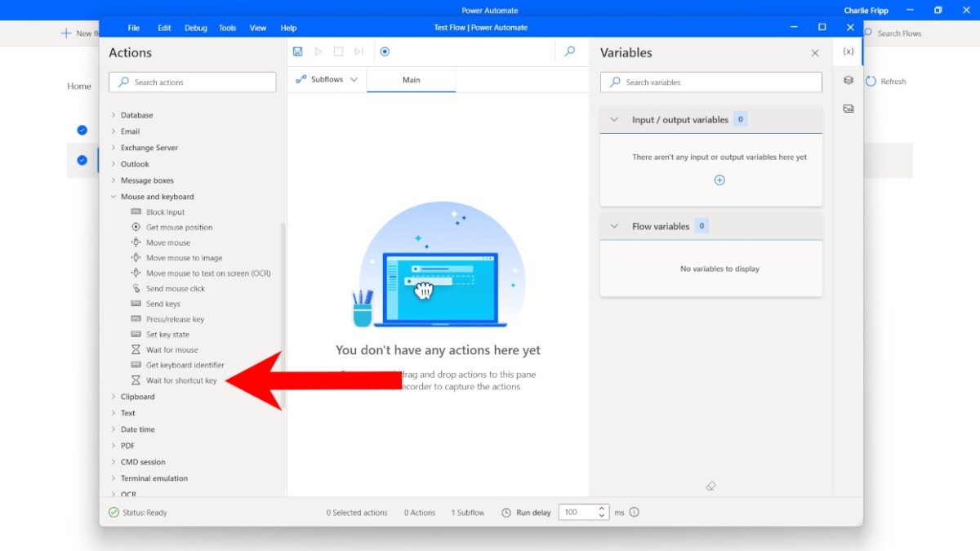Open the Subflows dropdown
Image resolution: width=980 pixels, height=551 pixels.
point(327,79)
